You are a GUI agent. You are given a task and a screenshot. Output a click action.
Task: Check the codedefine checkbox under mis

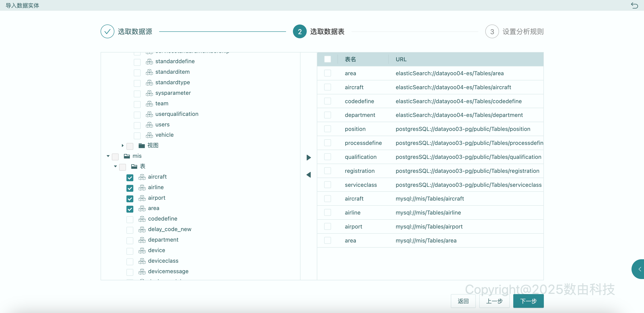click(x=130, y=219)
